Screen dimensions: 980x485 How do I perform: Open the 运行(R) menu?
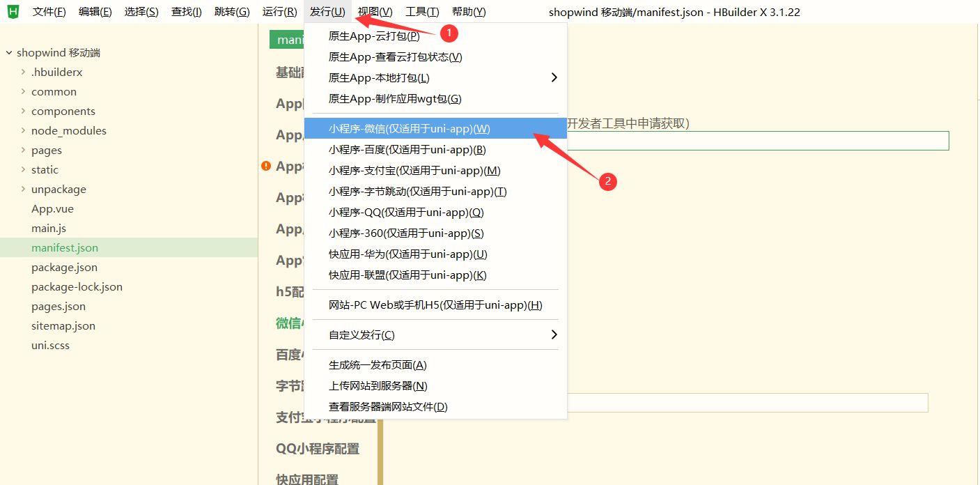point(280,12)
